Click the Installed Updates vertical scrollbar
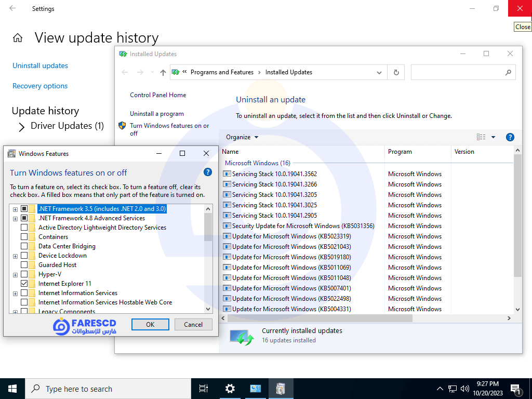 [x=517, y=216]
